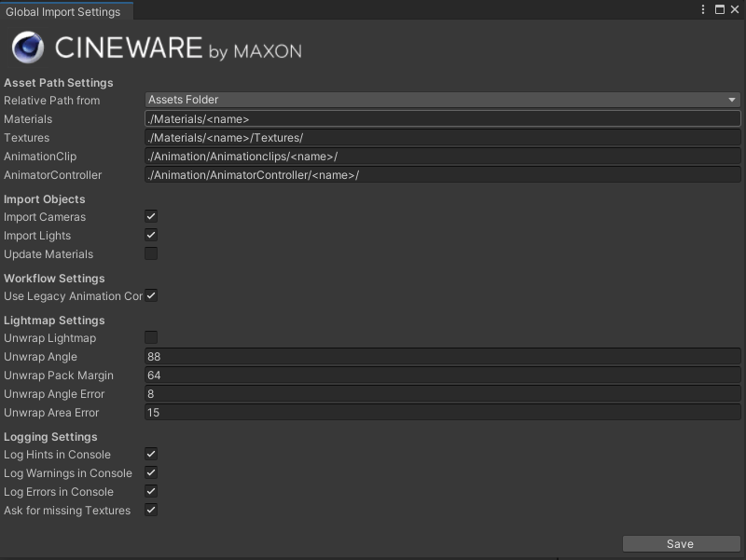Disable Log Hints in Console checkbox

pyautogui.click(x=151, y=454)
